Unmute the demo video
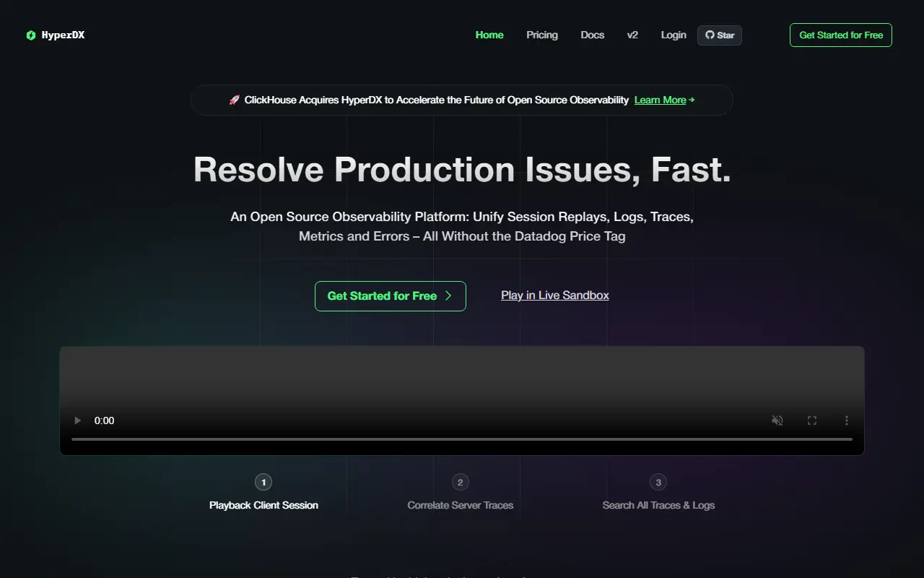The height and width of the screenshot is (578, 924). click(777, 420)
